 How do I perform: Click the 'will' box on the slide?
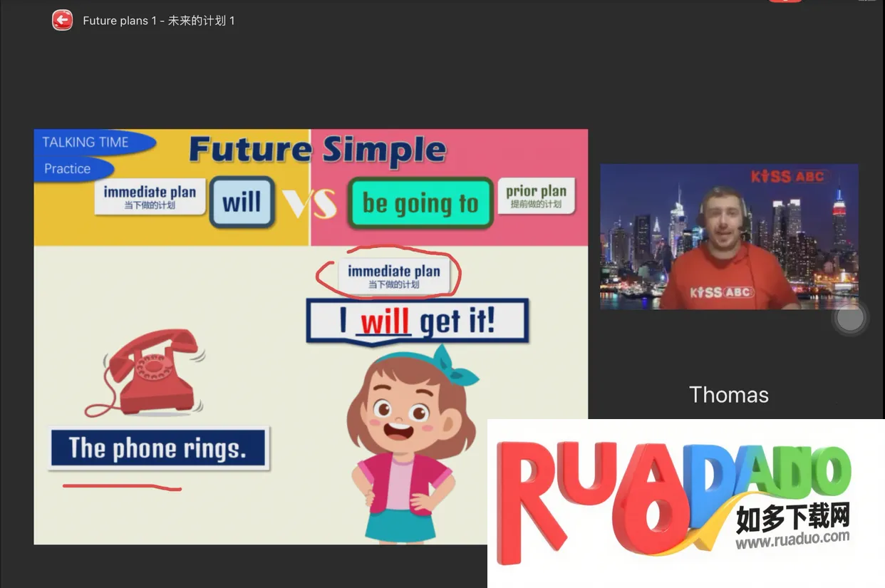242,202
